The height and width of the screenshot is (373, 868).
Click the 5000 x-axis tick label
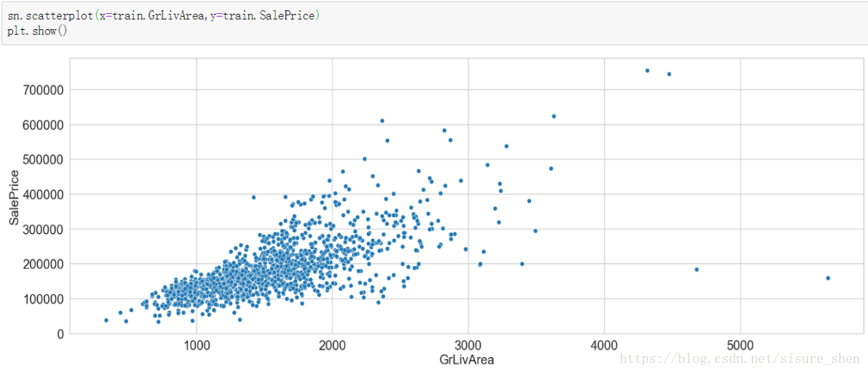click(740, 346)
